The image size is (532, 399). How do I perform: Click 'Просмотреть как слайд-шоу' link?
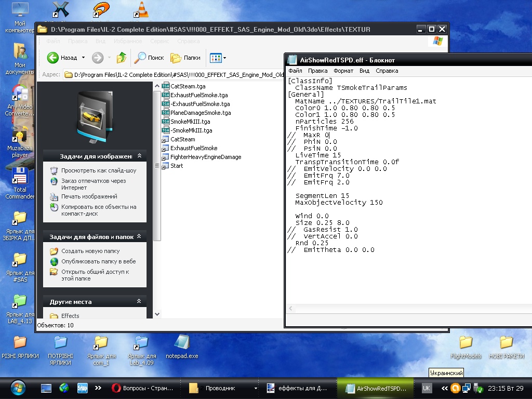tap(98, 170)
